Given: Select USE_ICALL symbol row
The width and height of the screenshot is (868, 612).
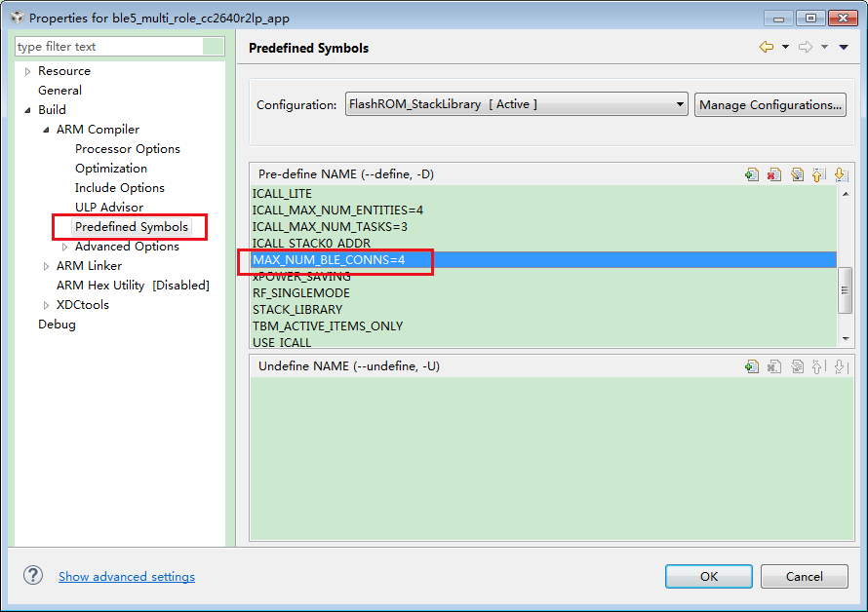Looking at the screenshot, I should 543,342.
